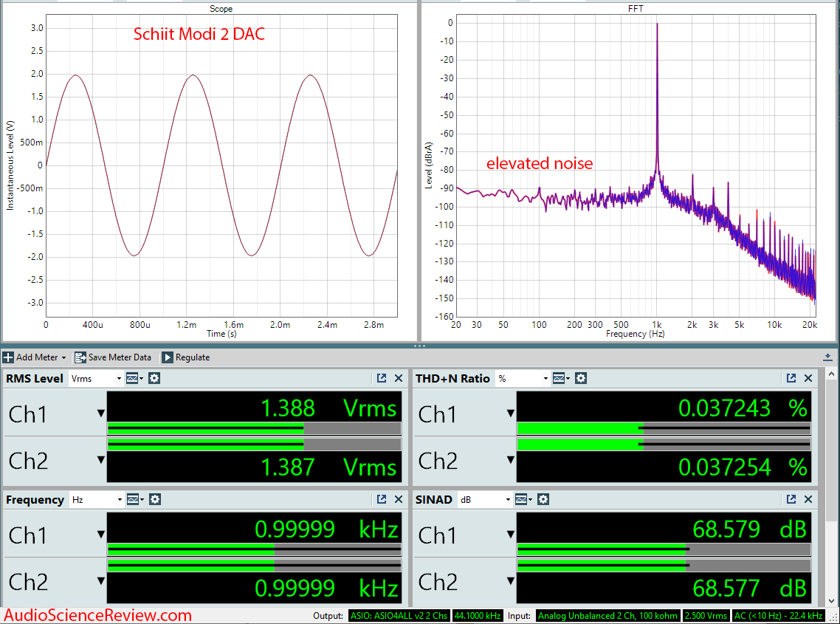This screenshot has height=624, width=840.
Task: Open Frequency meter graph view icon
Action: click(135, 500)
